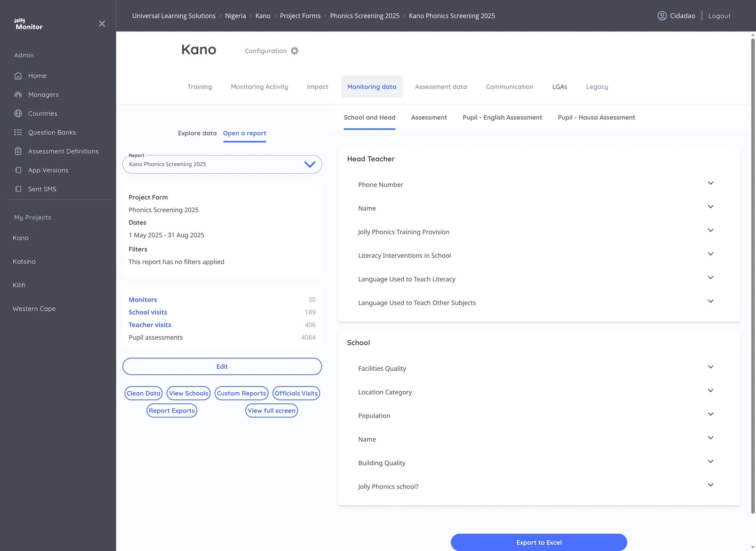This screenshot has height=551, width=756.
Task: Select the School and Head sub-tab
Action: coord(369,117)
